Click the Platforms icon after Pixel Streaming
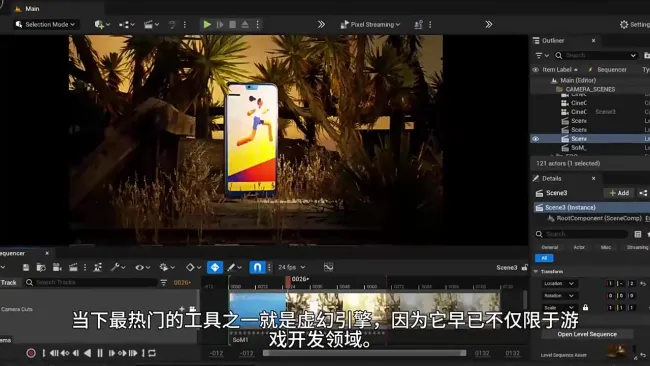 [x=419, y=24]
